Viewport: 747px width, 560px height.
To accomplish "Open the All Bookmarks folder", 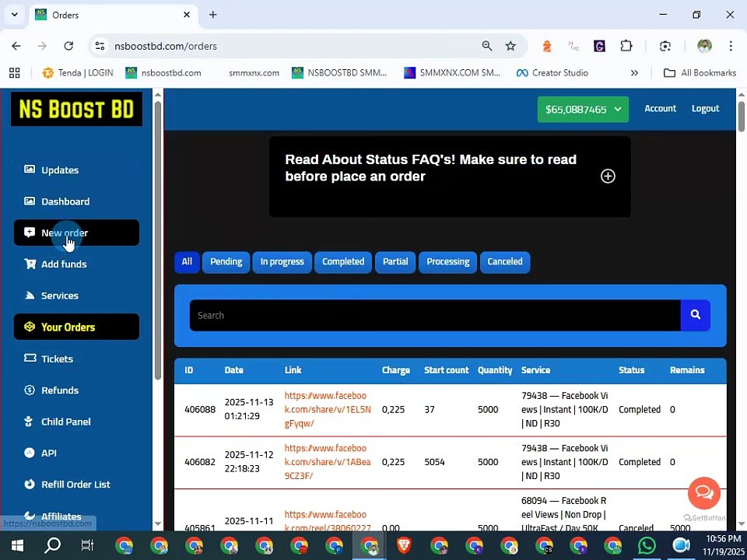I will click(700, 73).
